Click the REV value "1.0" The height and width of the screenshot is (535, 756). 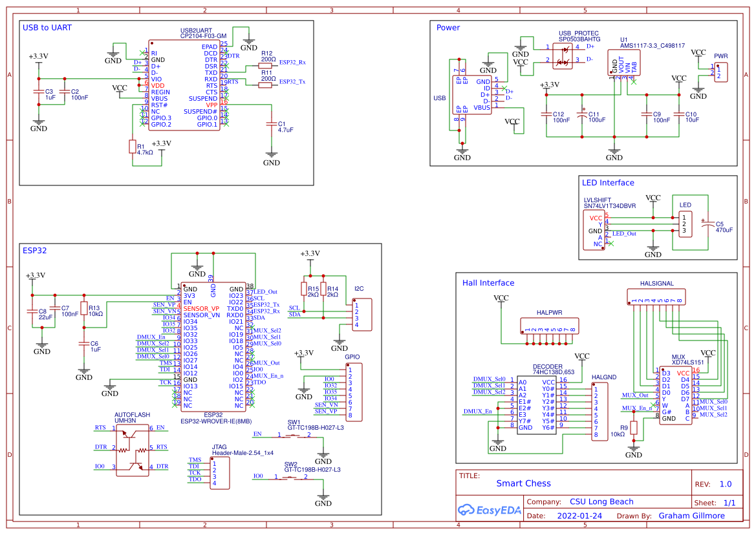tap(725, 485)
